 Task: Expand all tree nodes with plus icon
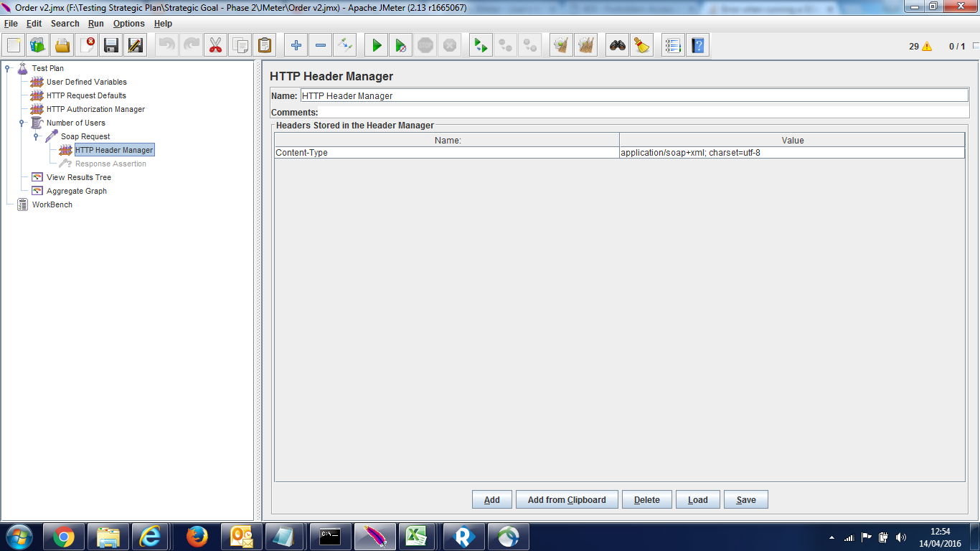click(x=296, y=46)
